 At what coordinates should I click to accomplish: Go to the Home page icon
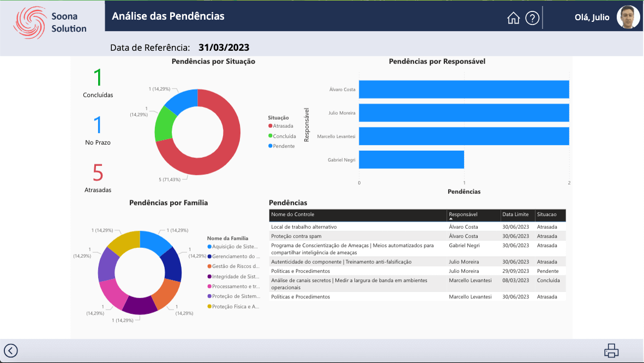click(x=513, y=18)
